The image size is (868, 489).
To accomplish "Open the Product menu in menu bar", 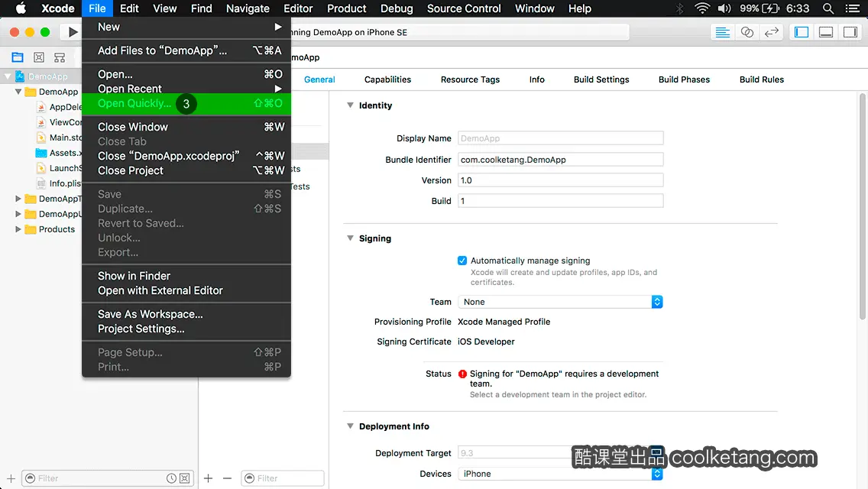I will click(347, 8).
